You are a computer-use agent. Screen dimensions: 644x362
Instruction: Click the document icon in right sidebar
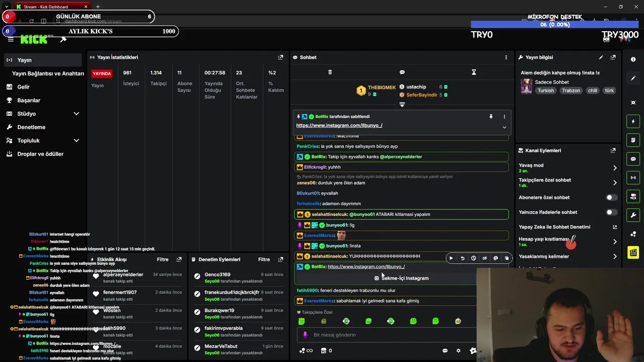(633, 140)
